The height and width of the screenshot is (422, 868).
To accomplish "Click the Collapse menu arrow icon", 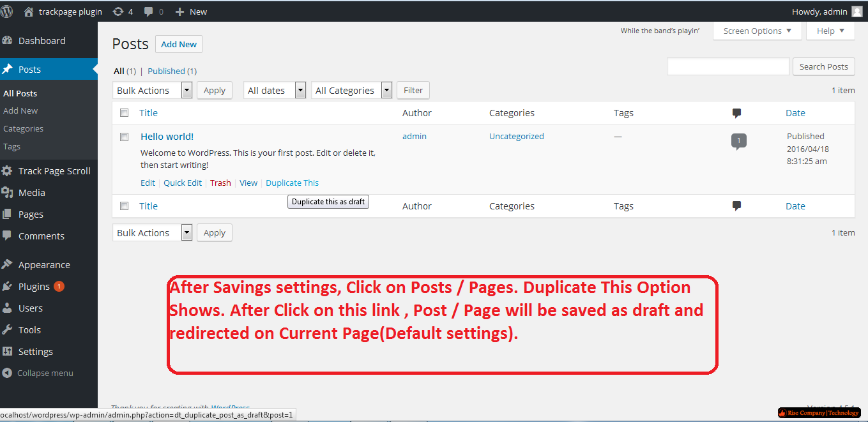I will 7,373.
